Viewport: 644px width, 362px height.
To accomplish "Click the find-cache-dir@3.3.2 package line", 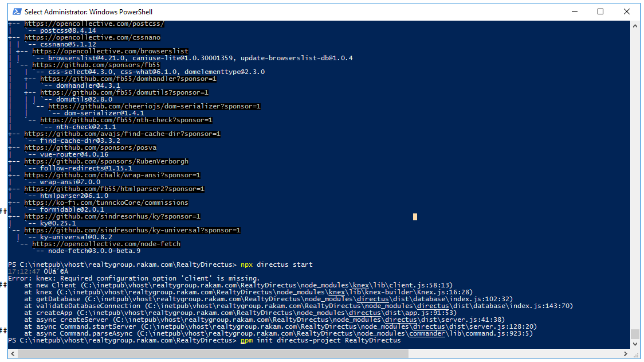I will [80, 141].
